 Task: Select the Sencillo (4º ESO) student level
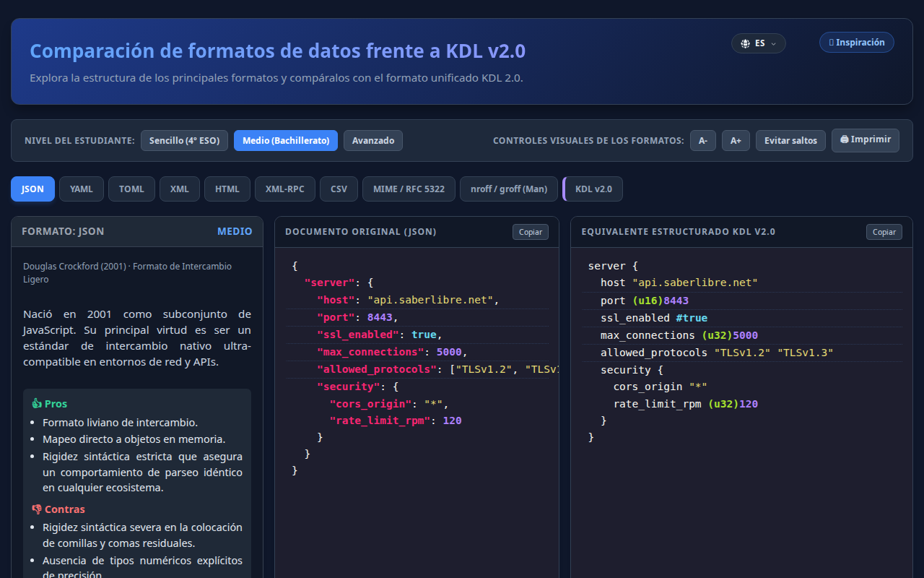tap(184, 141)
